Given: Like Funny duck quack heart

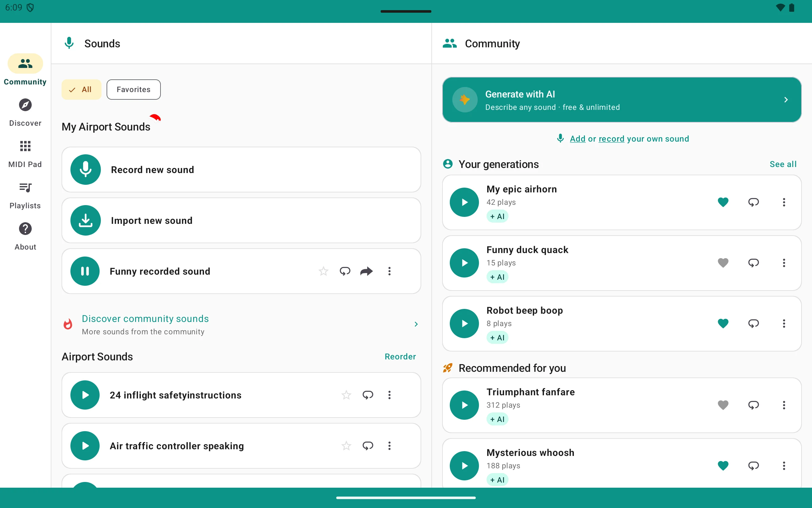Looking at the screenshot, I should [723, 263].
